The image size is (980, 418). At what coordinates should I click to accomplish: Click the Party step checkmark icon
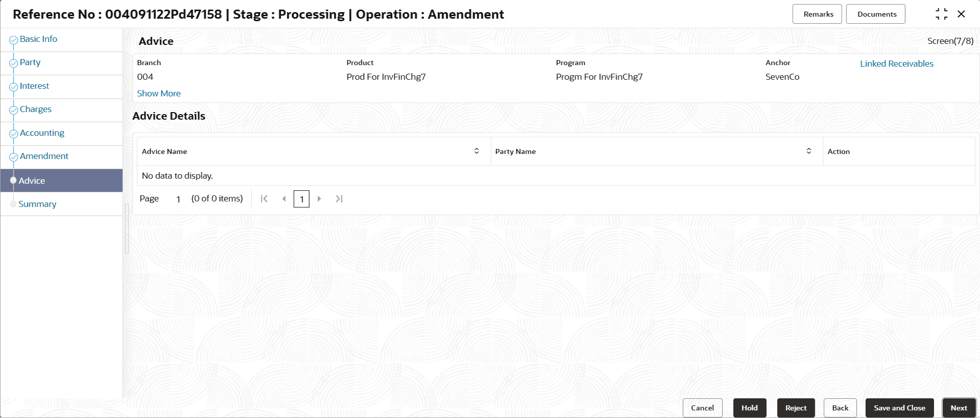pos(14,63)
